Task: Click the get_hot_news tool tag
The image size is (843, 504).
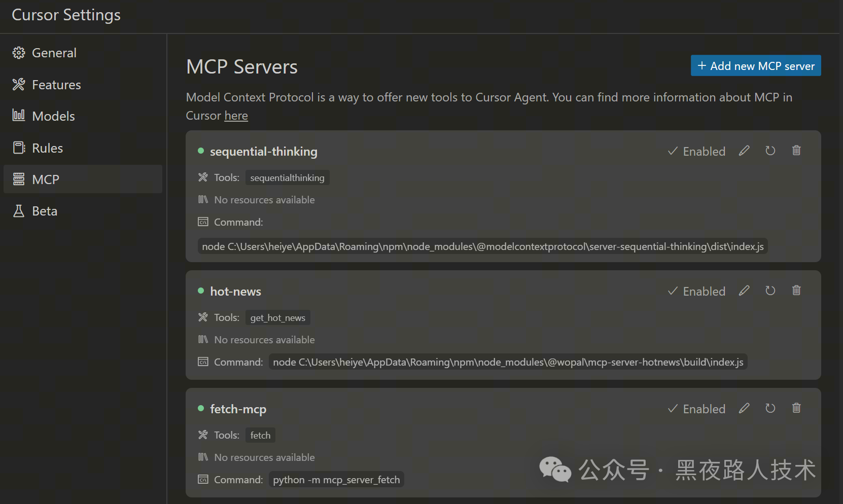Action: click(x=277, y=317)
